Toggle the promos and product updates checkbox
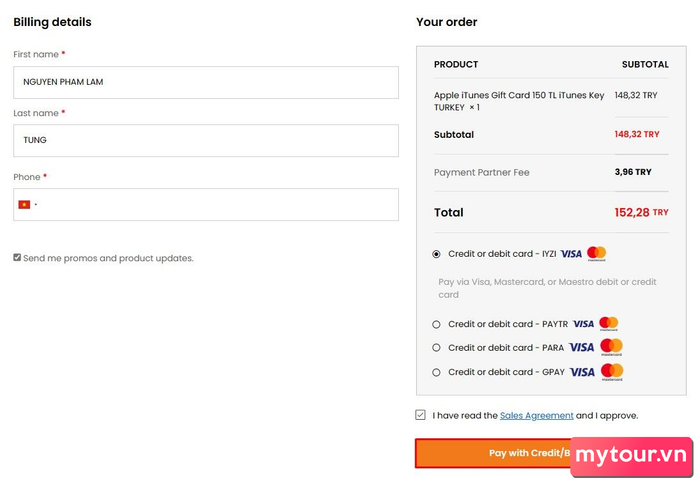 coord(17,258)
